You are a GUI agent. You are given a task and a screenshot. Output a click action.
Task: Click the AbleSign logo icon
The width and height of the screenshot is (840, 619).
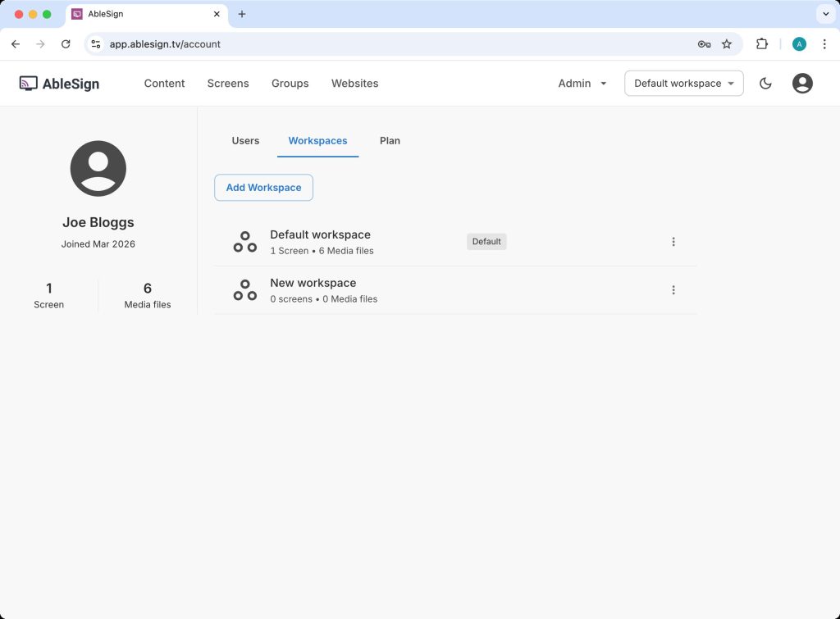(x=29, y=83)
